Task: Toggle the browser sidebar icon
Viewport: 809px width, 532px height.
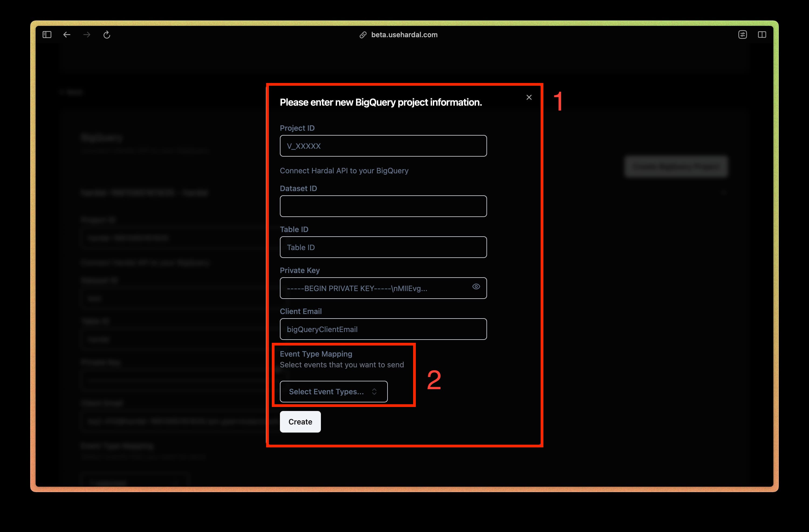Action: 47,35
